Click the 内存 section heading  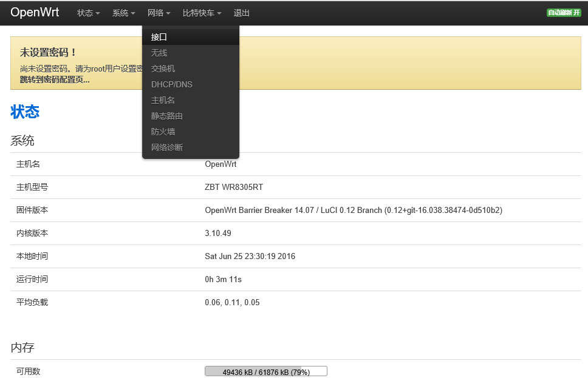point(22,347)
